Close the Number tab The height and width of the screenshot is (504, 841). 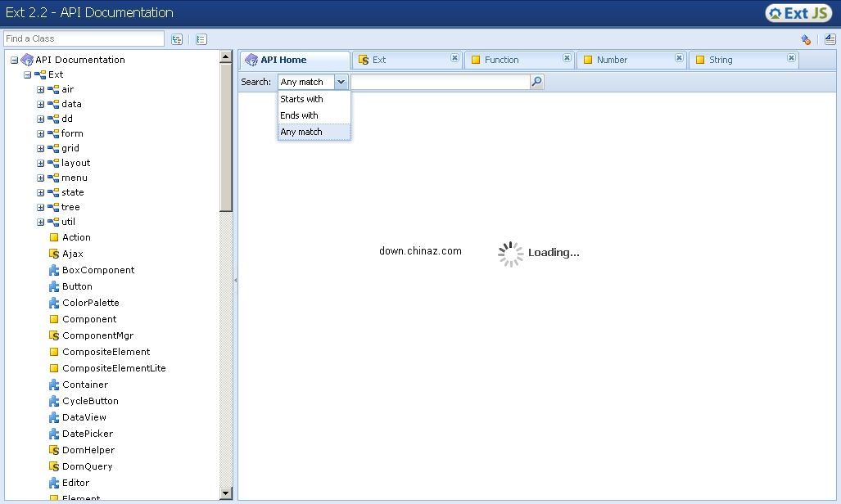point(679,58)
